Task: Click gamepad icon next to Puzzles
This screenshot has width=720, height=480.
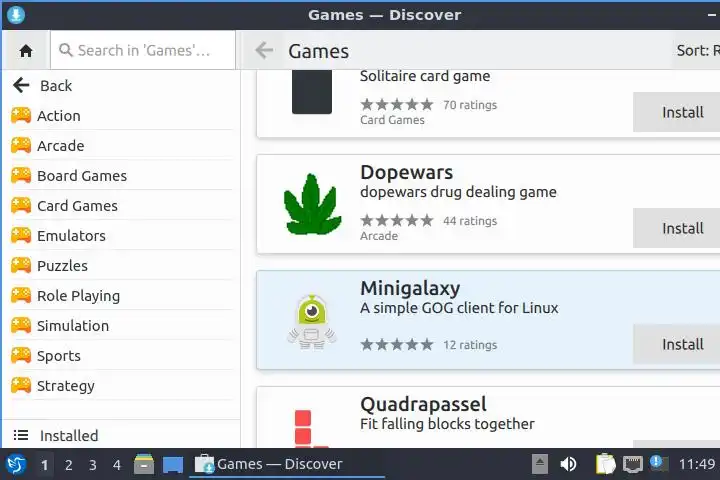Action: 21,265
